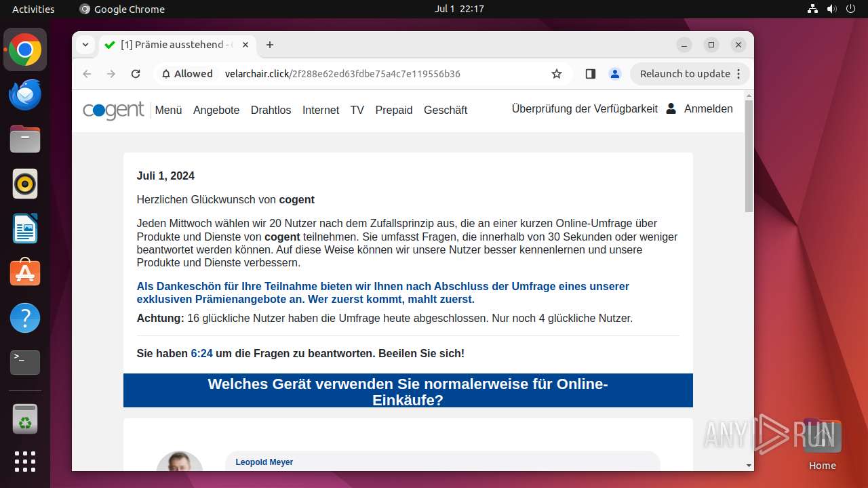Click the Leopold Meyer avatar thumbnail
Image resolution: width=868 pixels, height=488 pixels.
180,462
